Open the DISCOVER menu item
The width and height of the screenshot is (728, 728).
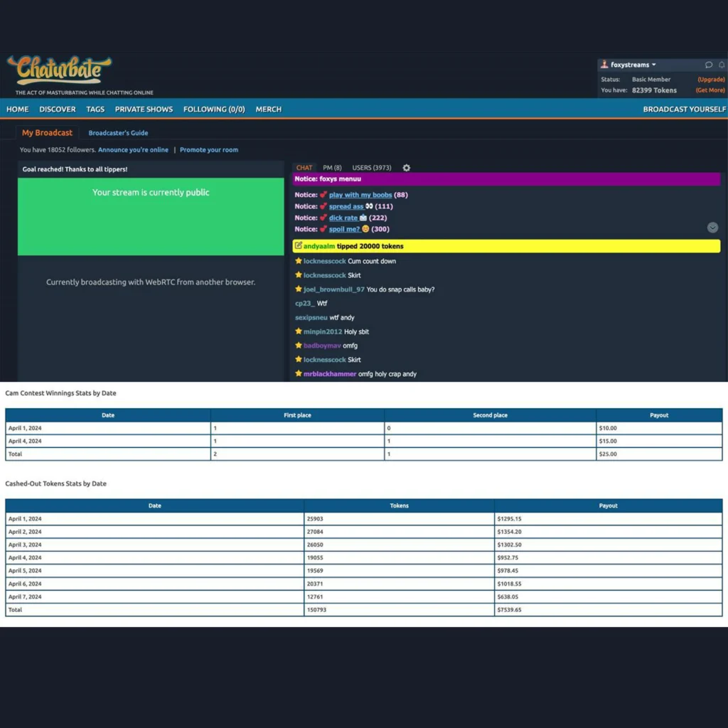pos(58,109)
